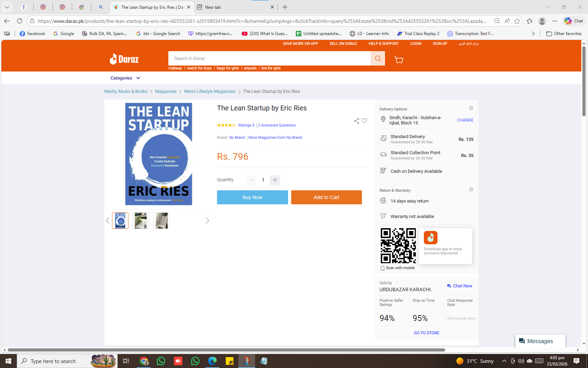Image resolution: width=588 pixels, height=368 pixels.
Task: Show previous product thumbnails arrow
Action: coord(107,220)
